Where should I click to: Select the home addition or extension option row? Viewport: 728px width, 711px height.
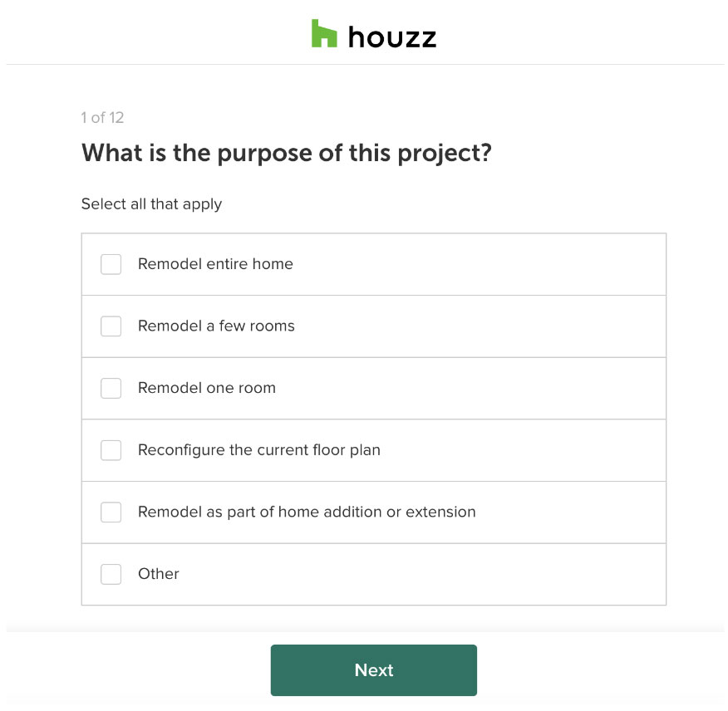[373, 512]
